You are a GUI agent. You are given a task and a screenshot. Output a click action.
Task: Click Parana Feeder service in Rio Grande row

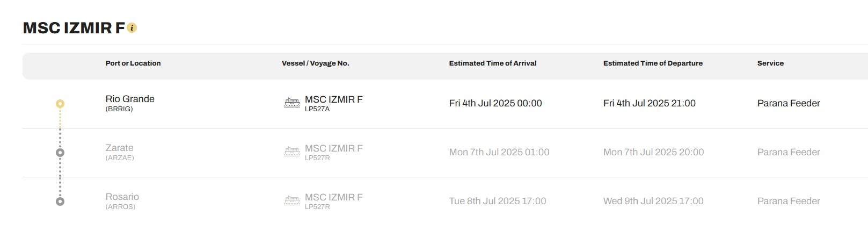coord(788,103)
